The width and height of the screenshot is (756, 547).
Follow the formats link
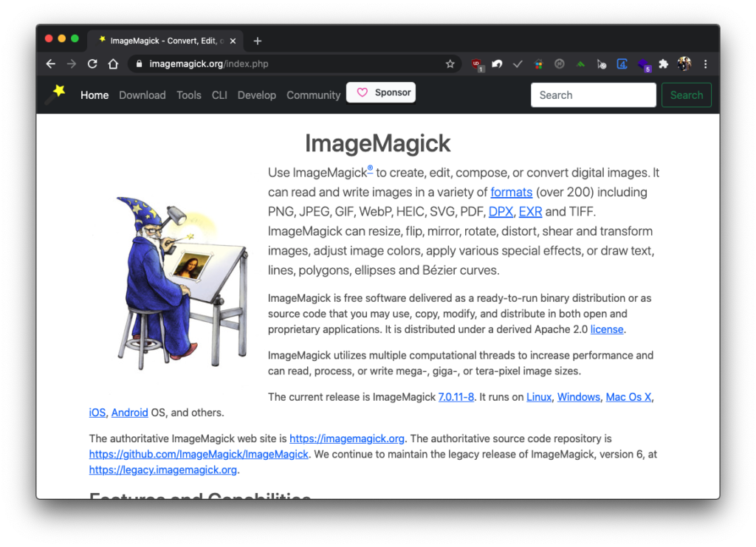(512, 192)
